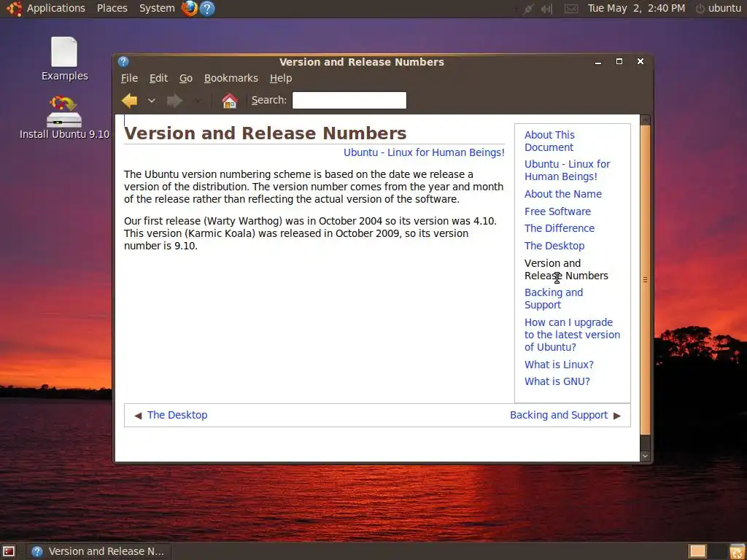This screenshot has height=560, width=747.
Task: Launch Firefox from the top panel
Action: (x=190, y=8)
